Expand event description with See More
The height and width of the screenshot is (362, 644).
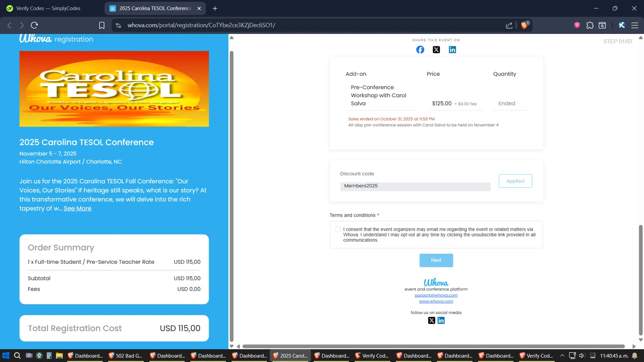pos(77,208)
